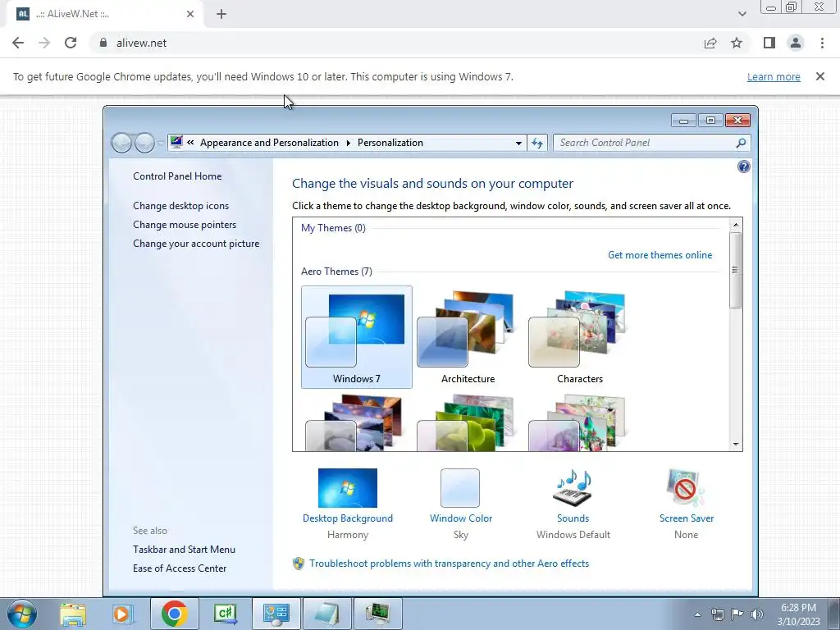The width and height of the screenshot is (840, 630).
Task: Open Sounds settings icon
Action: click(x=573, y=487)
